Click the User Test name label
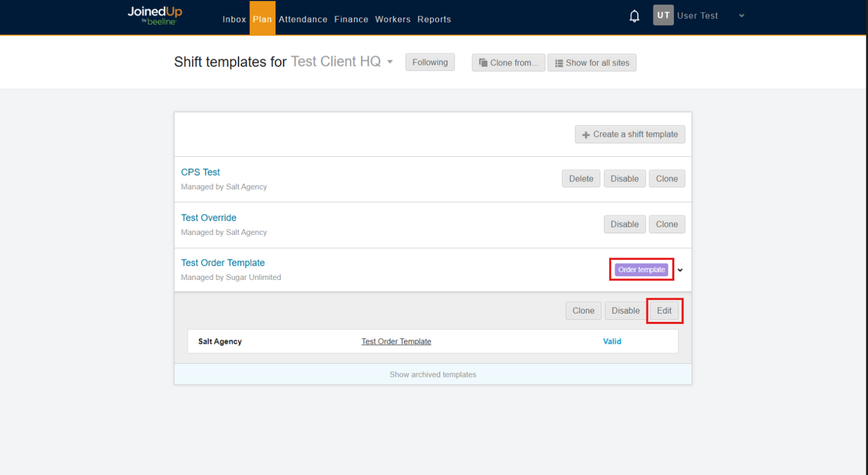 coord(697,16)
